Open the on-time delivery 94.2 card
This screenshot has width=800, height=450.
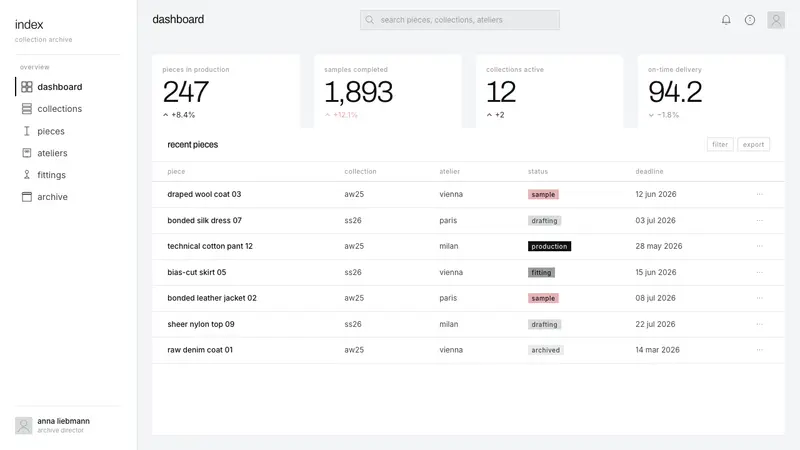point(711,91)
